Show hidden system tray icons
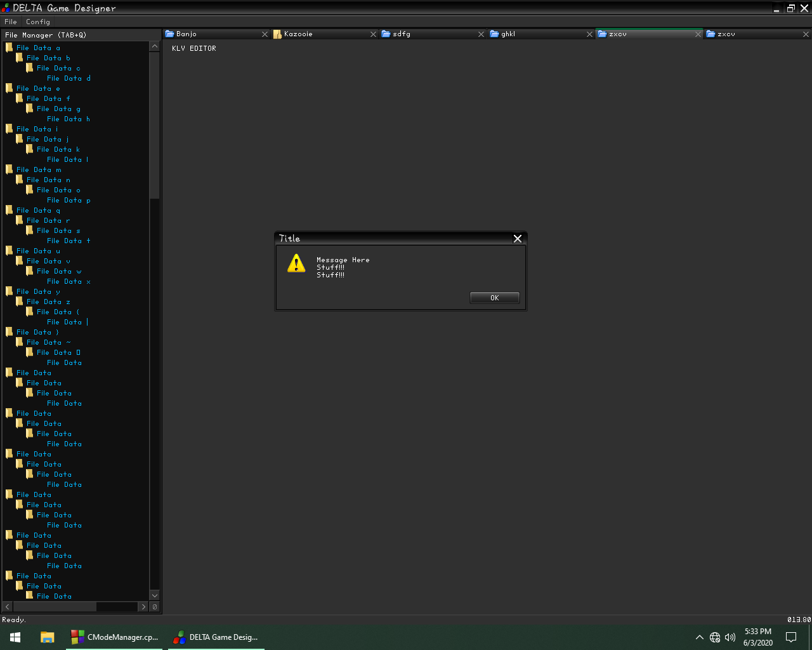Viewport: 812px width, 650px height. click(699, 637)
